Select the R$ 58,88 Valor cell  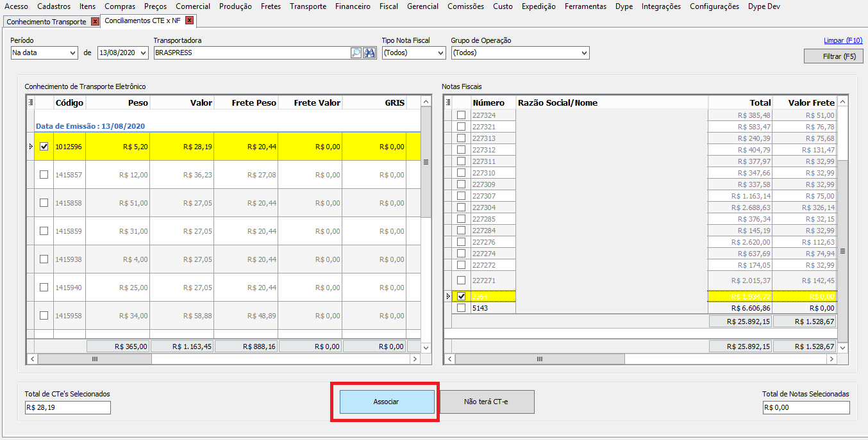point(182,315)
